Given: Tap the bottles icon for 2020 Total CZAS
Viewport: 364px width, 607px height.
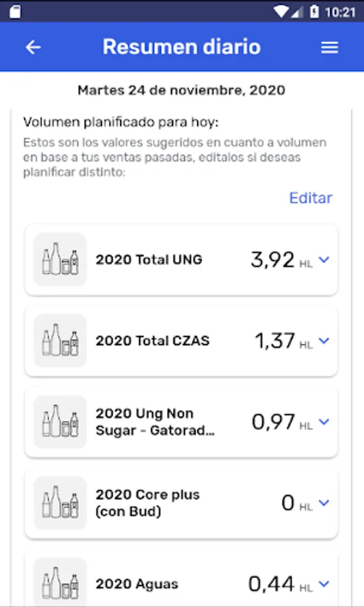Looking at the screenshot, I should [x=60, y=341].
